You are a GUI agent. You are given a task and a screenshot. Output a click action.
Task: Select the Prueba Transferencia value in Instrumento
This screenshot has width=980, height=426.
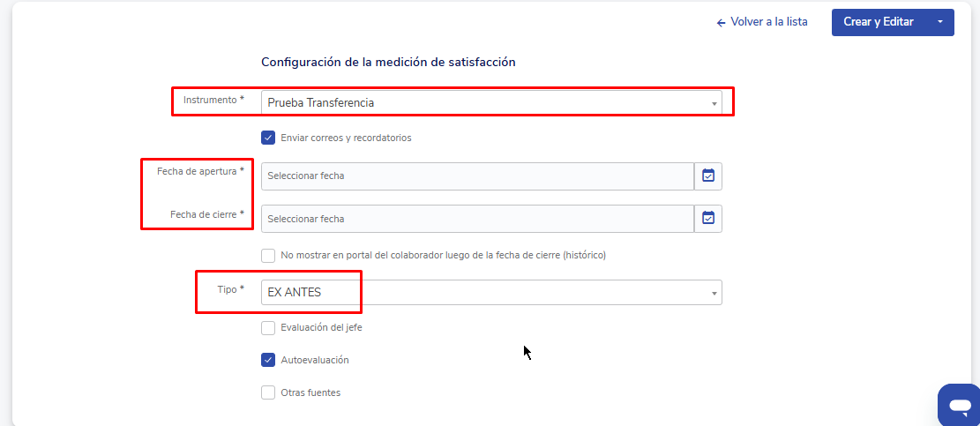coord(321,103)
